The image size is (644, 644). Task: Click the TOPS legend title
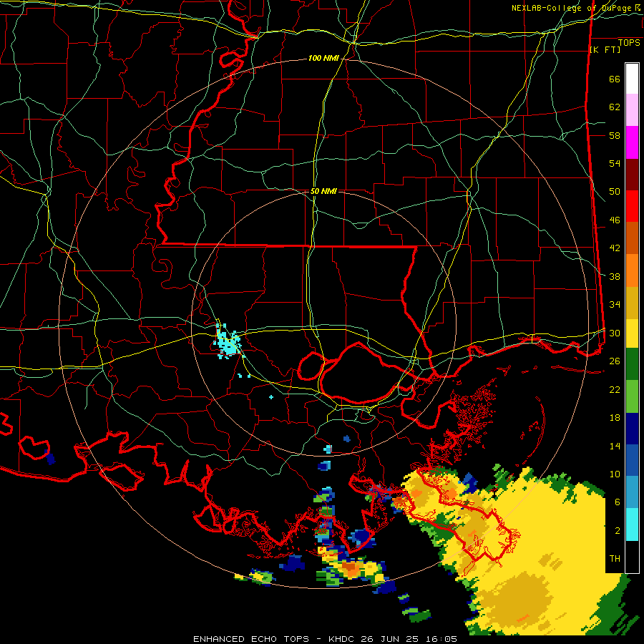click(x=629, y=43)
